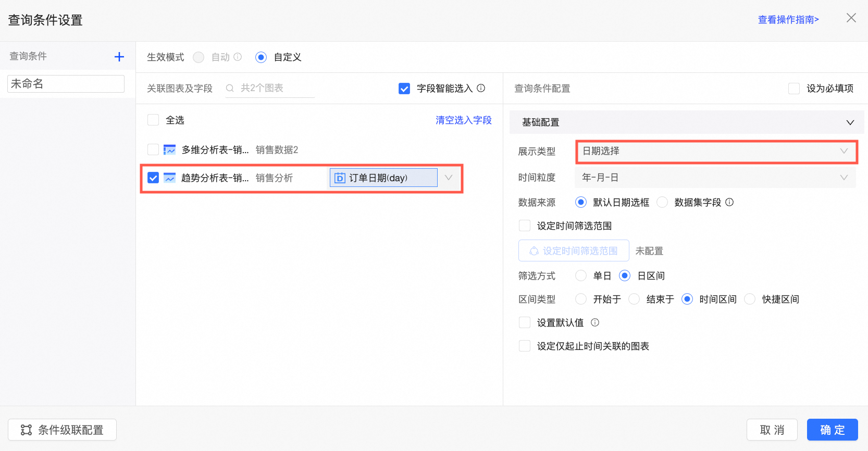This screenshot has height=451, width=868.
Task: Close the 查询条件设置 dialog
Action: click(851, 18)
